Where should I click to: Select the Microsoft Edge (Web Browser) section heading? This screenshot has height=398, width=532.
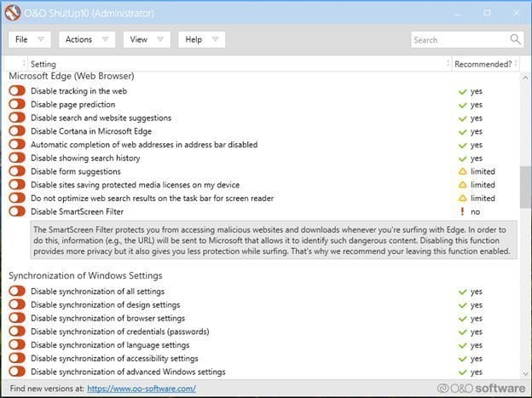(72, 76)
